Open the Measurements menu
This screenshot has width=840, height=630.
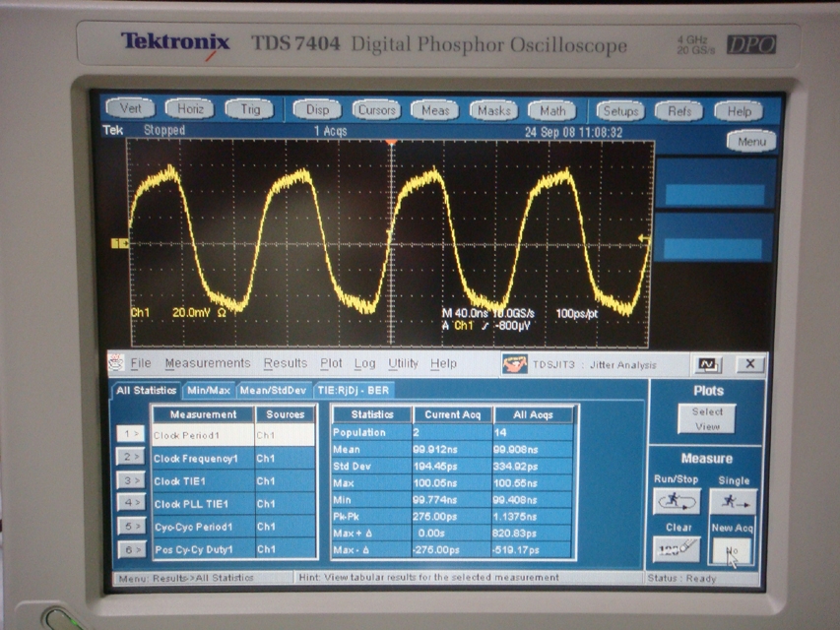pos(208,363)
